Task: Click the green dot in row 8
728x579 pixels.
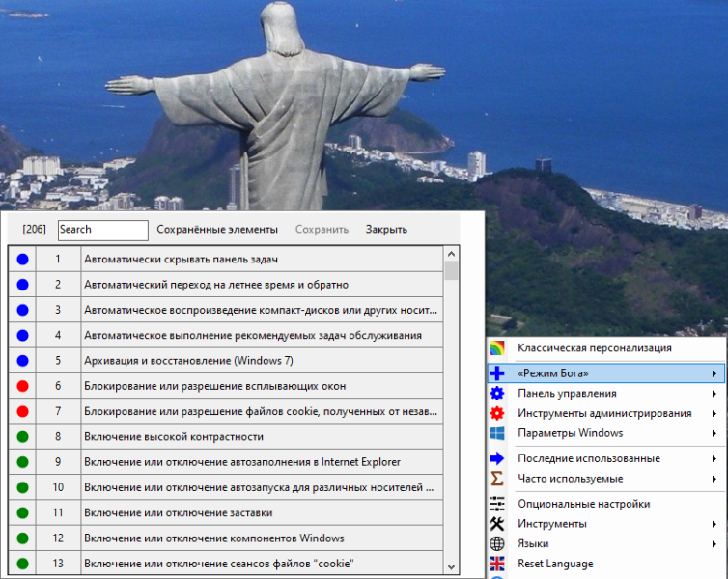Action: pyautogui.click(x=23, y=436)
